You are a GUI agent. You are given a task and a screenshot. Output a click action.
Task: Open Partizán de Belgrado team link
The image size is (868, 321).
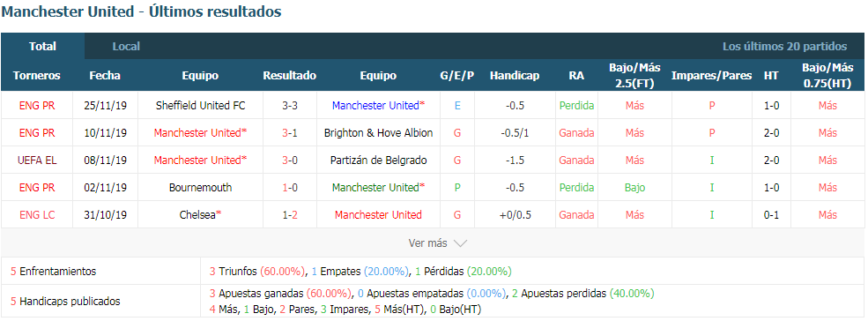(378, 160)
